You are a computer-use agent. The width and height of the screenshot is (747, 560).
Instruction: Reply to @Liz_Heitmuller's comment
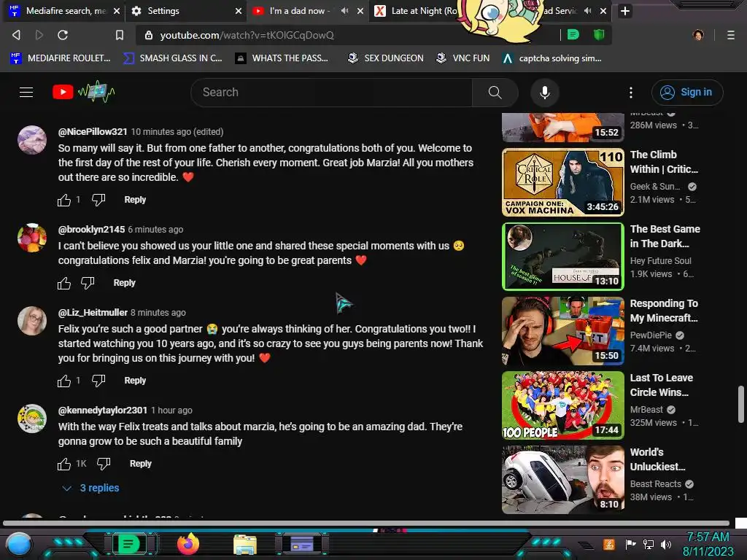pos(135,381)
